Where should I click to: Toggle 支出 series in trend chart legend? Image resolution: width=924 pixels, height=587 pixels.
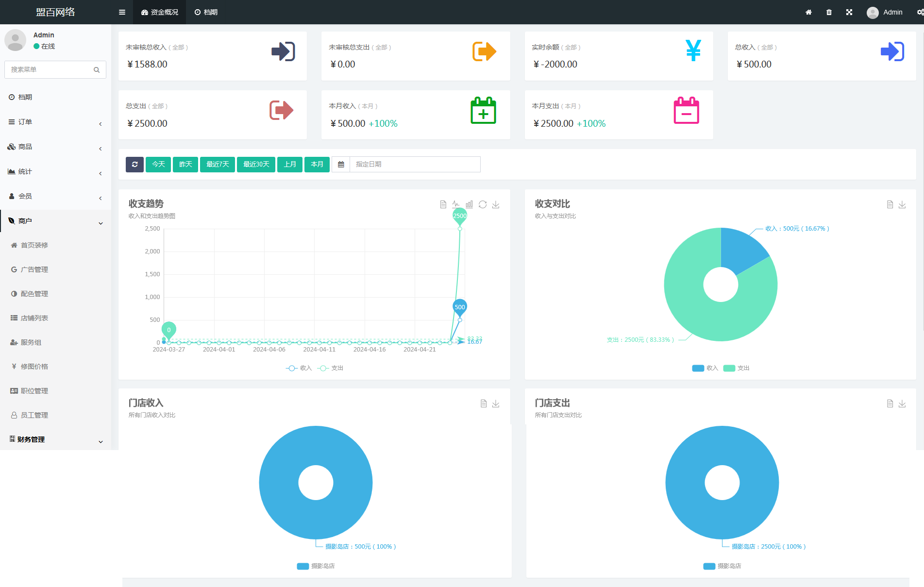click(x=331, y=368)
